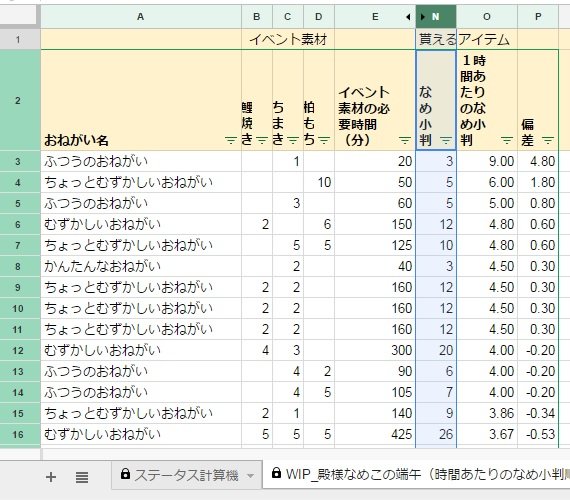This screenshot has height=500, width=570.
Task: Expand hidden columns via right arrow on N
Action: [422, 17]
